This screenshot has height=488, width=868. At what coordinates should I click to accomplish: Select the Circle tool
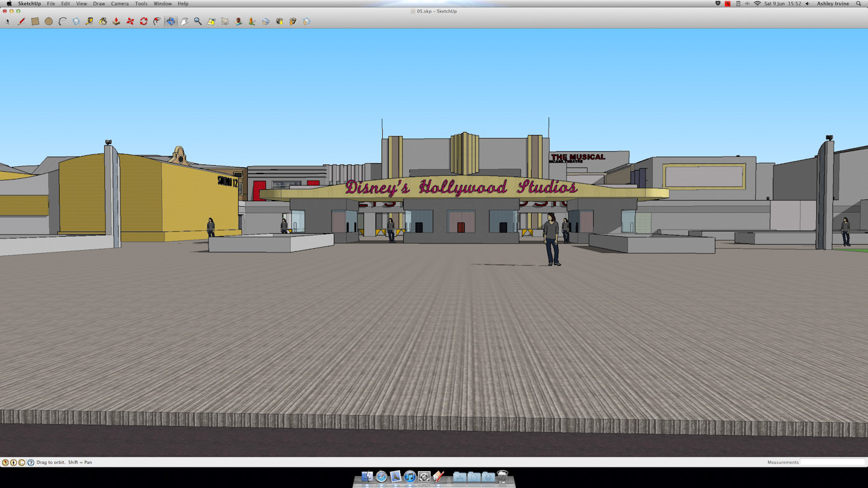coord(49,21)
